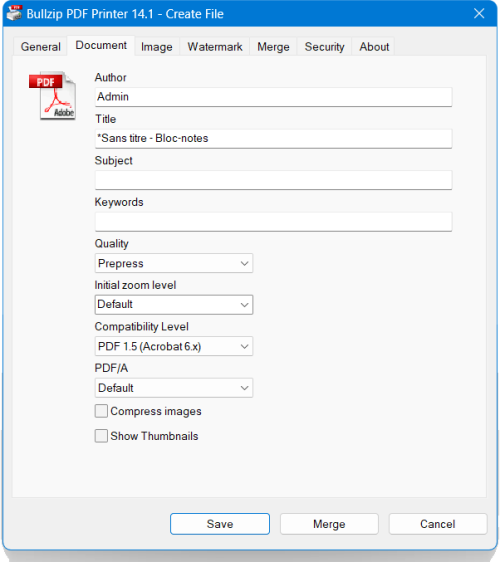Click the Author input field
Image resolution: width=500 pixels, height=562 pixels.
pyautogui.click(x=273, y=97)
